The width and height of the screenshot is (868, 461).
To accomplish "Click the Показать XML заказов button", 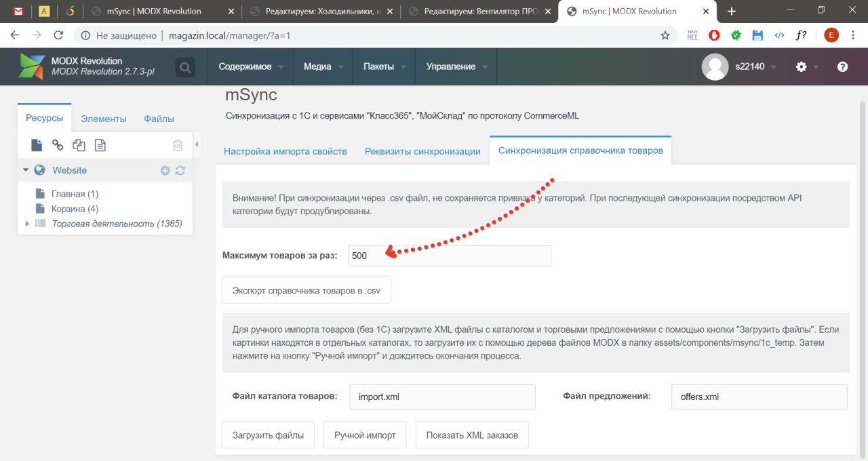I will point(472,435).
